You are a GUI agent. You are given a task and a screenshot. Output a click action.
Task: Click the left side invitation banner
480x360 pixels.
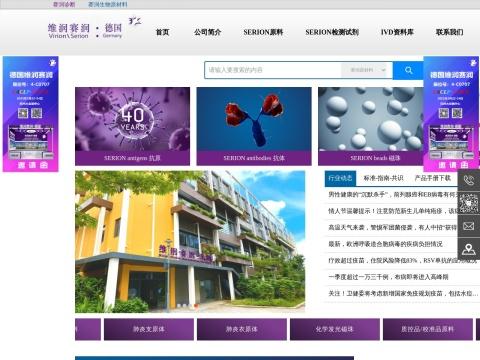(x=31, y=114)
